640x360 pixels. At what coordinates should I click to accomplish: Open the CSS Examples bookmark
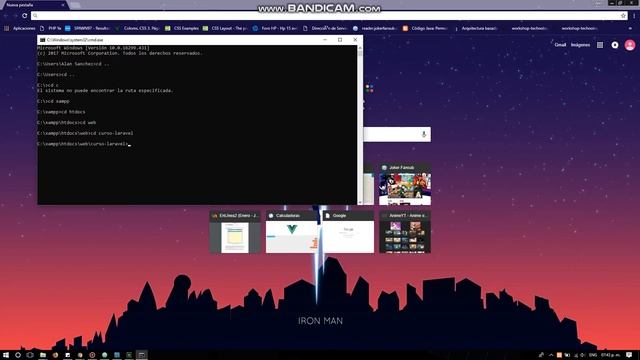click(x=182, y=28)
